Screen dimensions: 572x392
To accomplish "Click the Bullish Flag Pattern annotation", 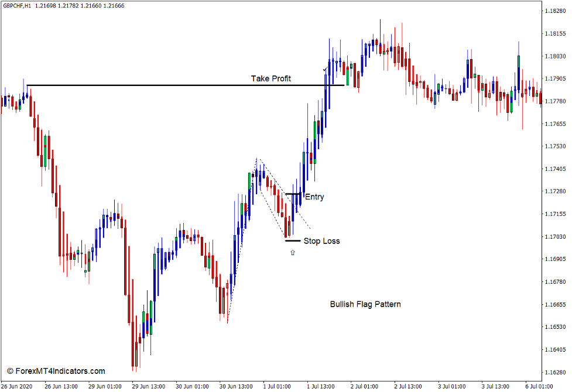I will click(366, 304).
